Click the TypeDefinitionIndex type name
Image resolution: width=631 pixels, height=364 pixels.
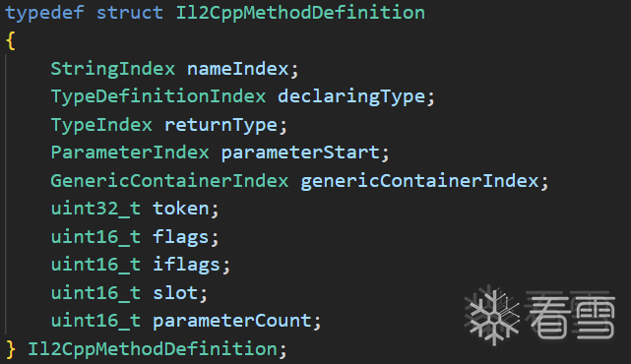click(158, 96)
